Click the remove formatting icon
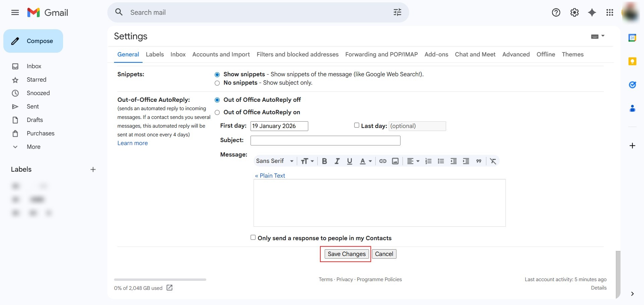Screen dimensions: 644x305 [x=493, y=161]
